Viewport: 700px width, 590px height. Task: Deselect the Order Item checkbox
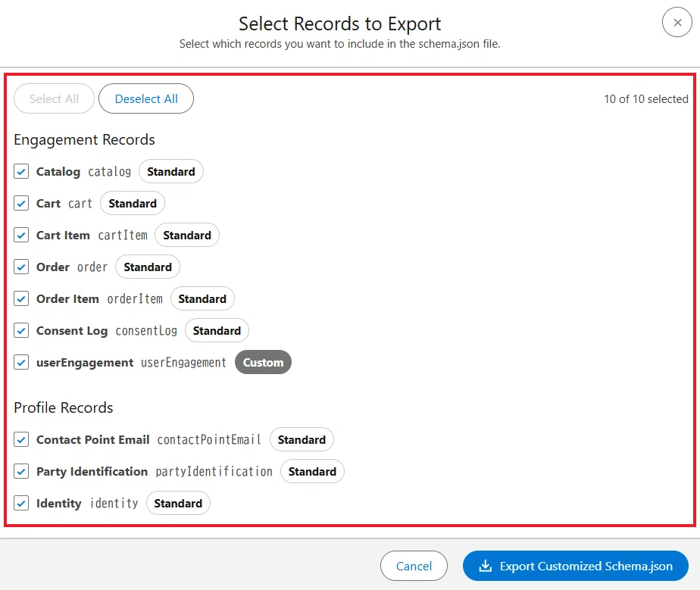(x=21, y=298)
